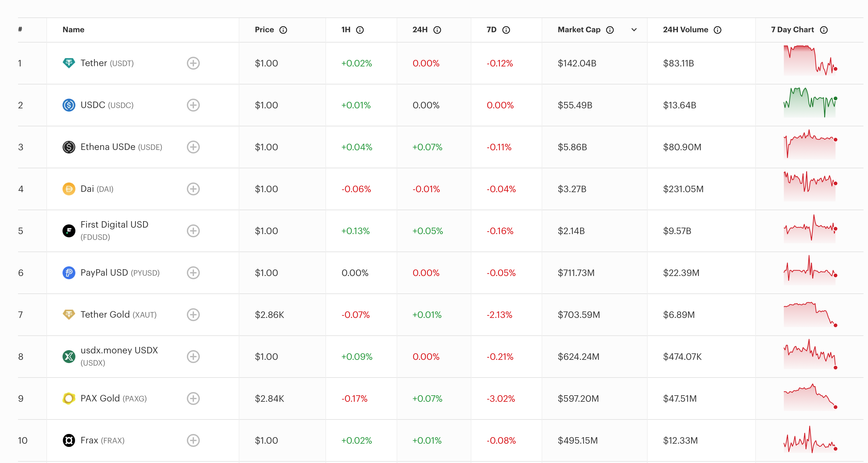Click the 7 Day Chart info icon
The image size is (868, 463).
tap(824, 30)
